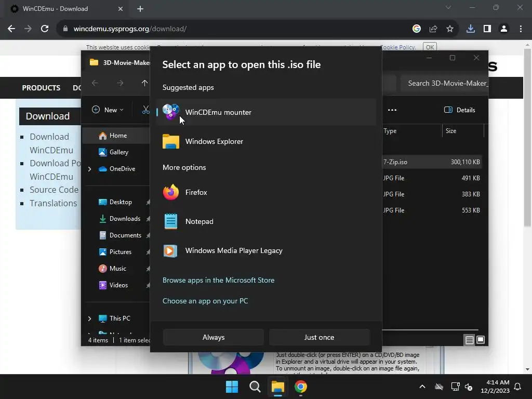Follow the Download WinCDEmu link
This screenshot has height=399, width=532.
[51, 143]
